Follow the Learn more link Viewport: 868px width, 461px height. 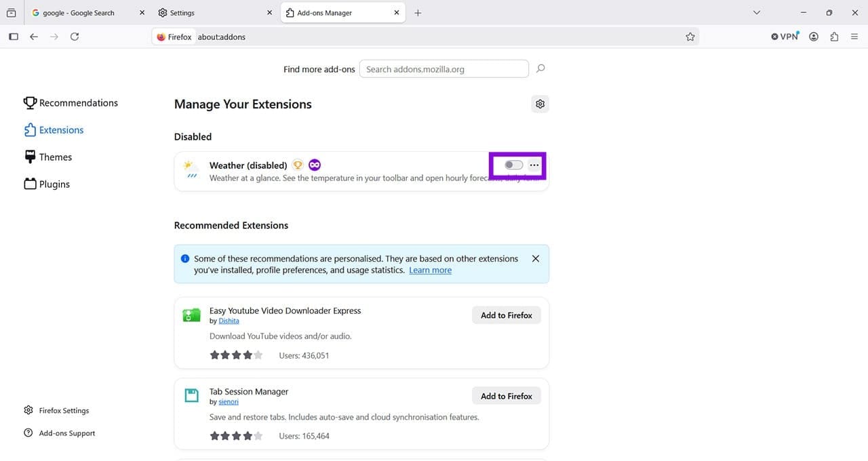click(x=430, y=270)
